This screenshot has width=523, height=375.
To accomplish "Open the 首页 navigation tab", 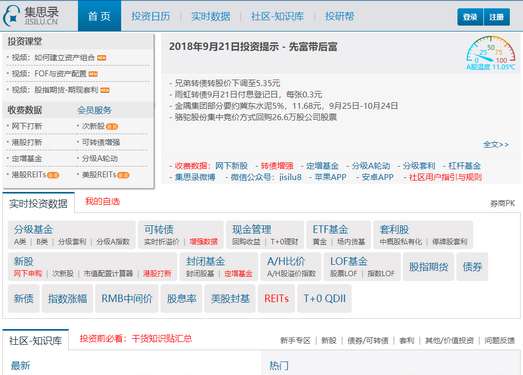I will (99, 16).
